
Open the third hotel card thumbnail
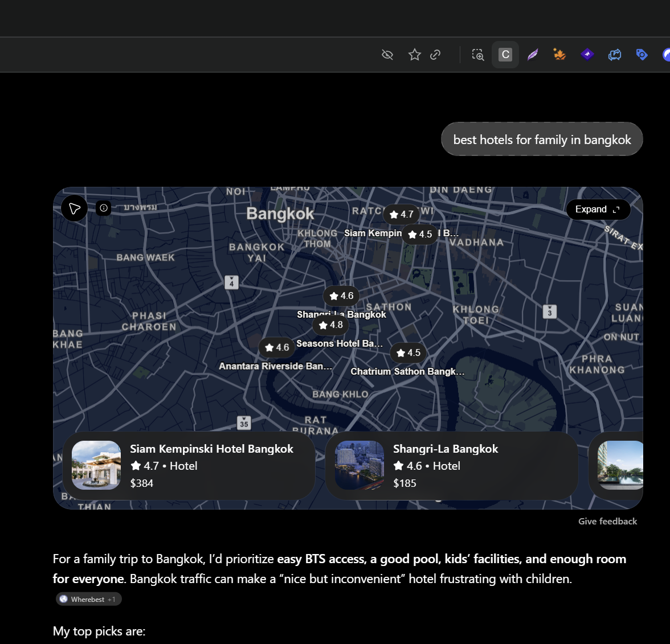pyautogui.click(x=620, y=465)
